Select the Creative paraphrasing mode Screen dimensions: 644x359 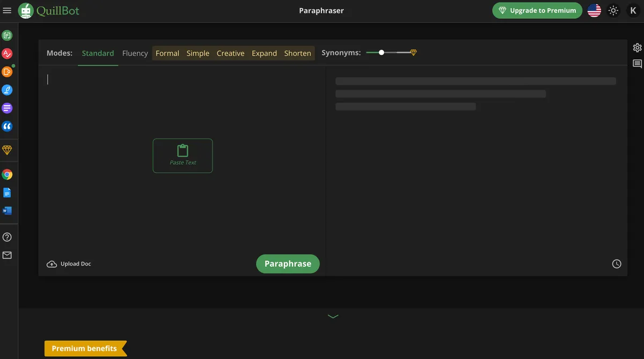tap(230, 53)
